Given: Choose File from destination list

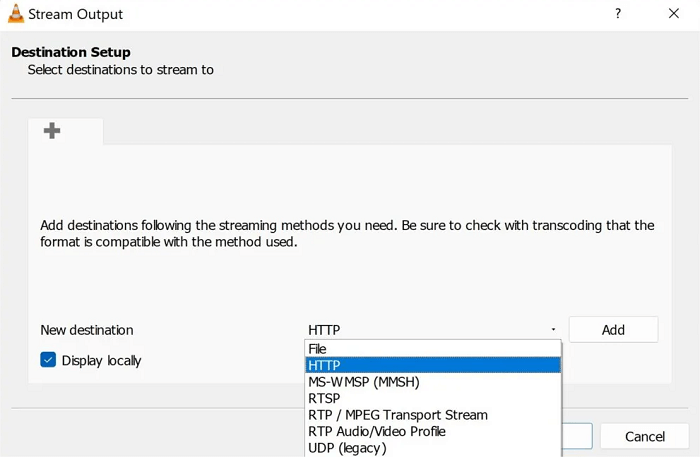Looking at the screenshot, I should 433,349.
